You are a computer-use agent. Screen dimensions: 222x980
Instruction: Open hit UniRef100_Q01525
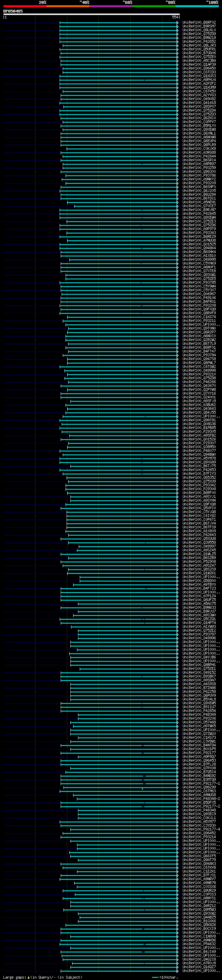coord(199,244)
